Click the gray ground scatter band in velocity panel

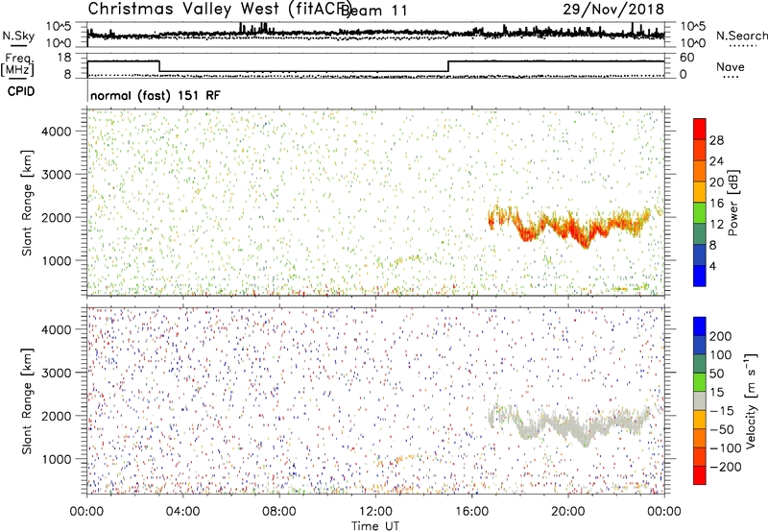570,425
